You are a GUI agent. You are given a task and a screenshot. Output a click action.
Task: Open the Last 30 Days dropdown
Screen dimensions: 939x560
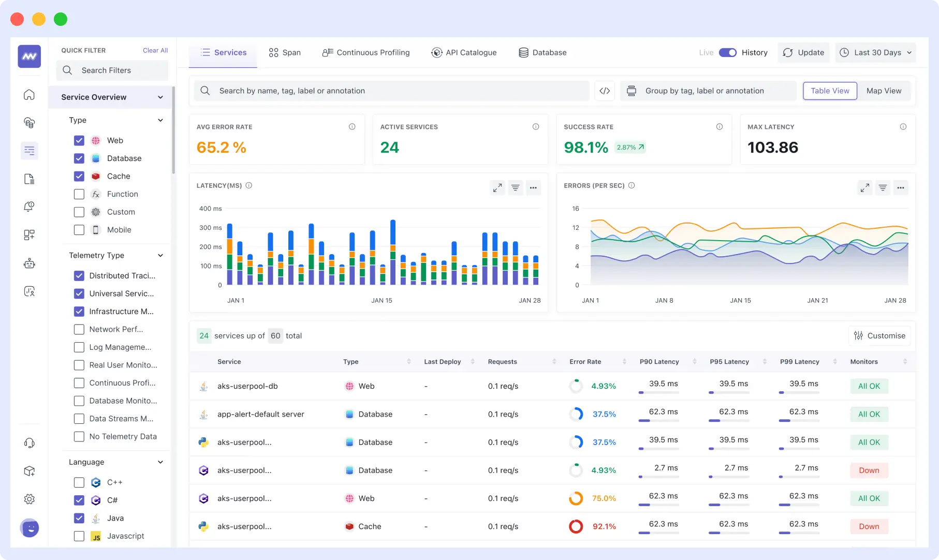click(x=875, y=52)
